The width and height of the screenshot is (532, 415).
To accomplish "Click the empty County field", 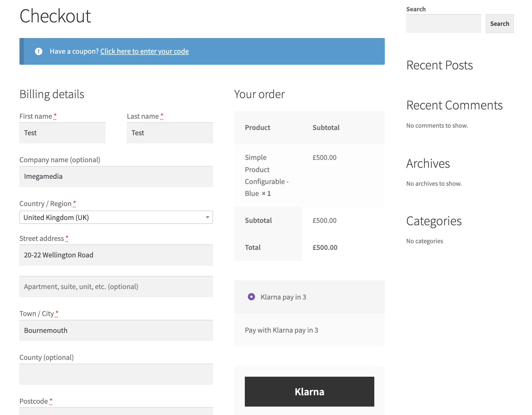I will point(116,374).
